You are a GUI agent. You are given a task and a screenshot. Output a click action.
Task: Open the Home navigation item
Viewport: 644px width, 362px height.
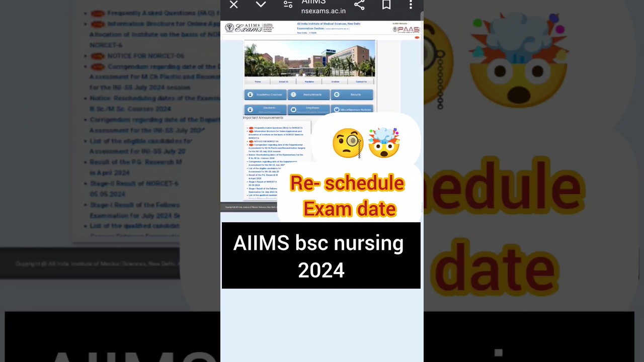tap(258, 81)
